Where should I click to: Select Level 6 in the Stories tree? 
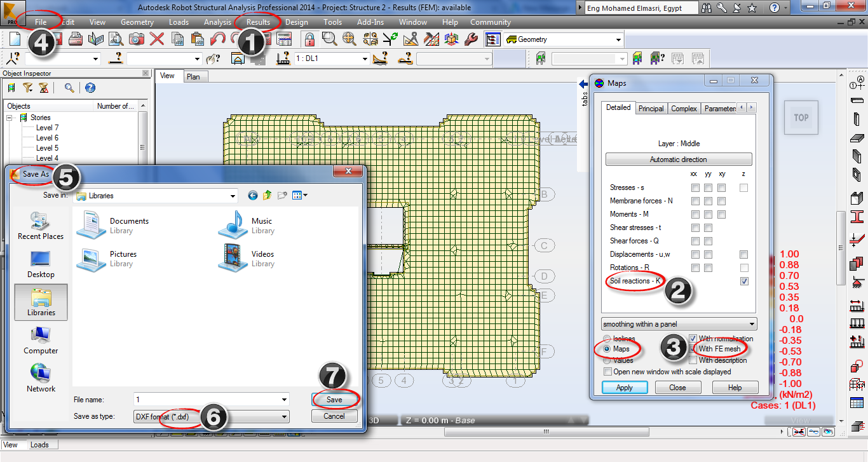pos(47,138)
